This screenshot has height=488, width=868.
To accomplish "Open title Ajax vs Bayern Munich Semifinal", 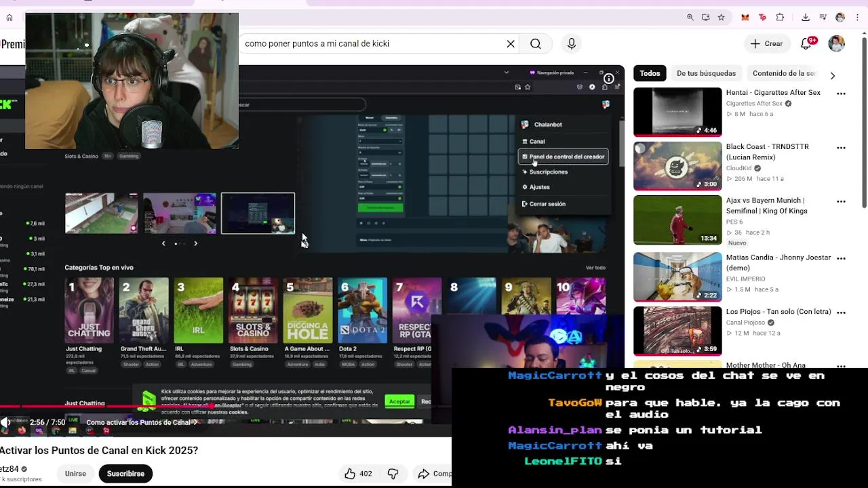I will tap(767, 205).
